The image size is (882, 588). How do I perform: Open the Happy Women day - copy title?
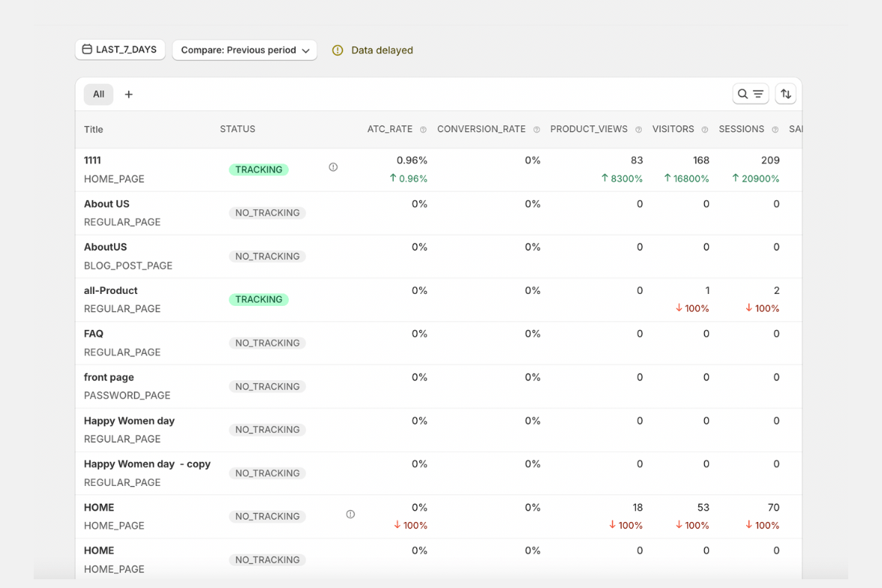tap(147, 464)
